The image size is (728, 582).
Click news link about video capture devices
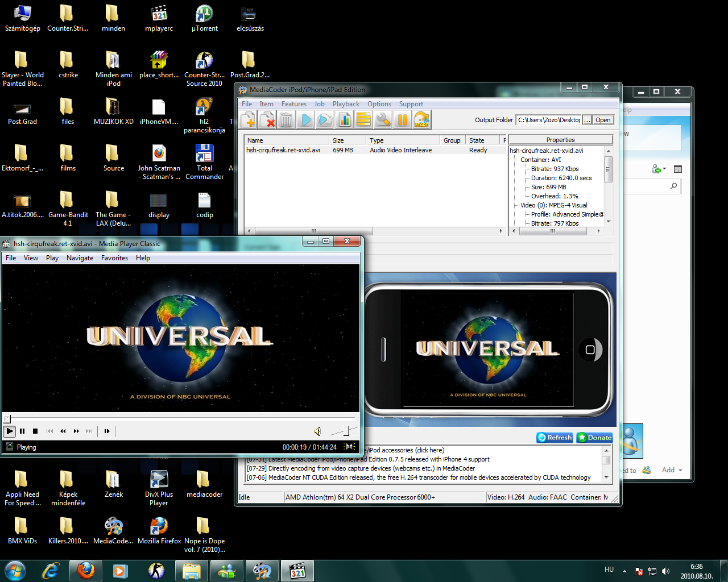[361, 468]
